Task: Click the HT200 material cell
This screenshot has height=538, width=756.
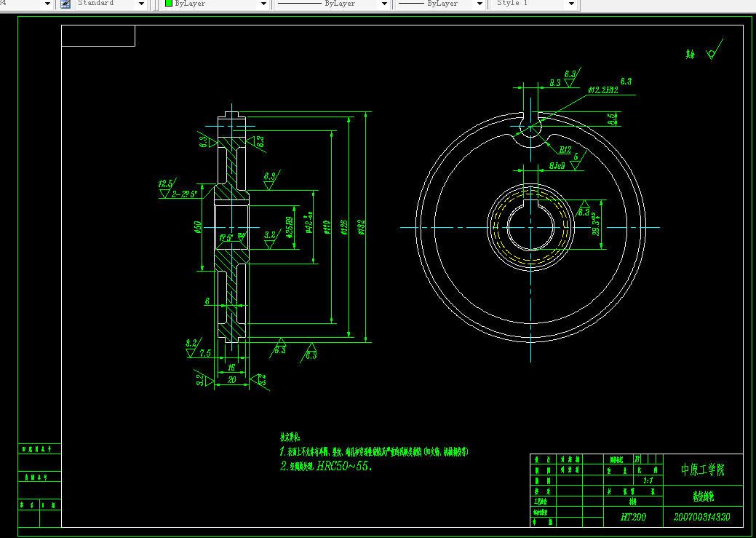Action: pyautogui.click(x=633, y=517)
